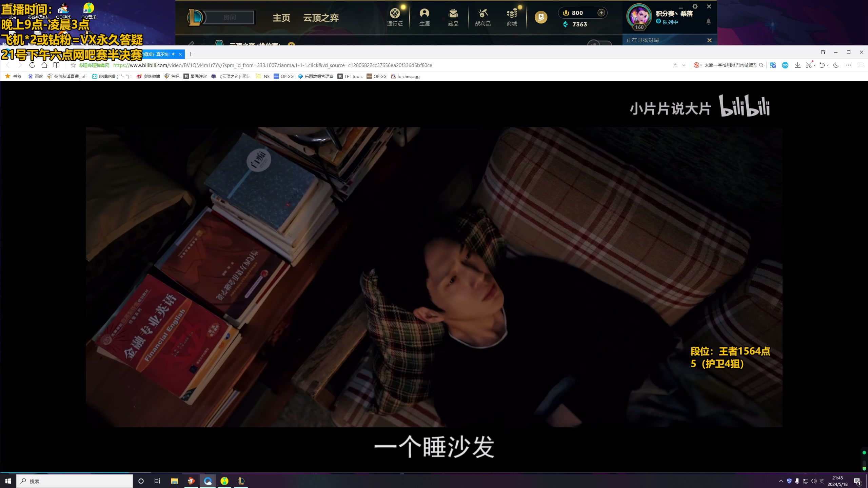Open first OP.GG bookmark after the NS folder
This screenshot has height=488, width=868.
tap(283, 76)
